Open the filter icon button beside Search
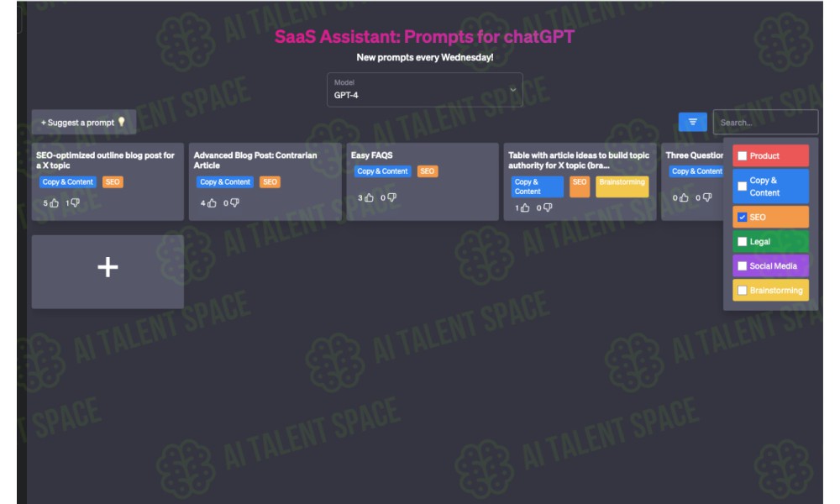840x504 pixels. tap(692, 122)
